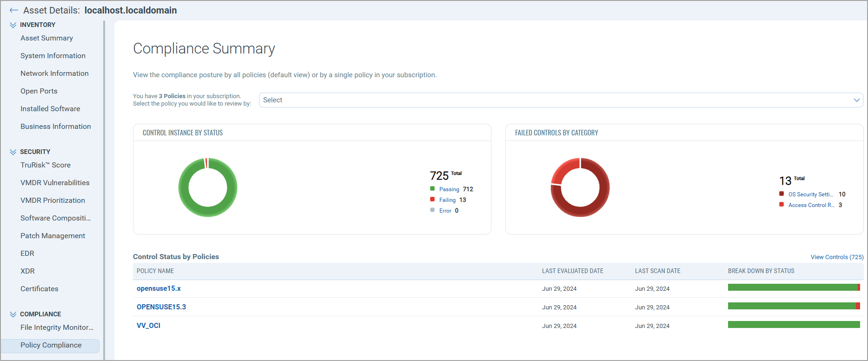Select Patch Management in sidebar
This screenshot has height=361, width=868.
(53, 236)
